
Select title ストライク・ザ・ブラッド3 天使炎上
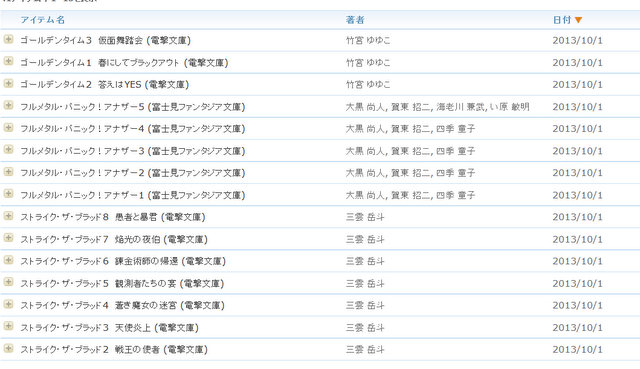(85, 327)
